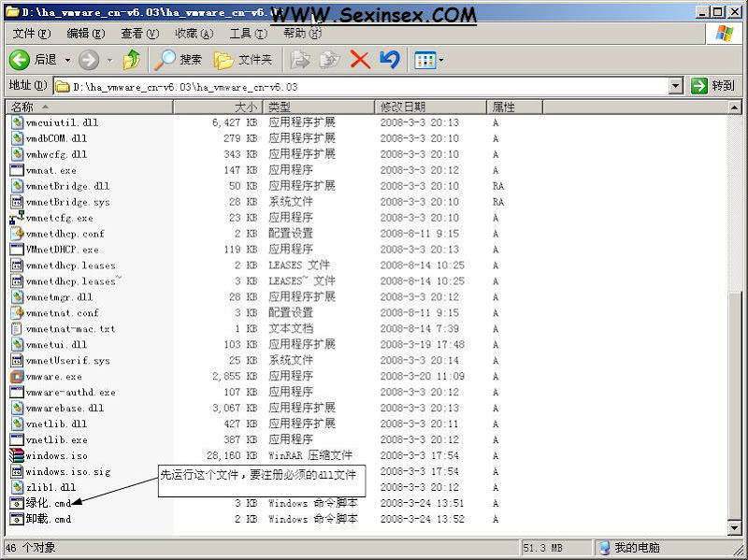Sort by the 属性 column header
The height and width of the screenshot is (560, 748).
(515, 107)
